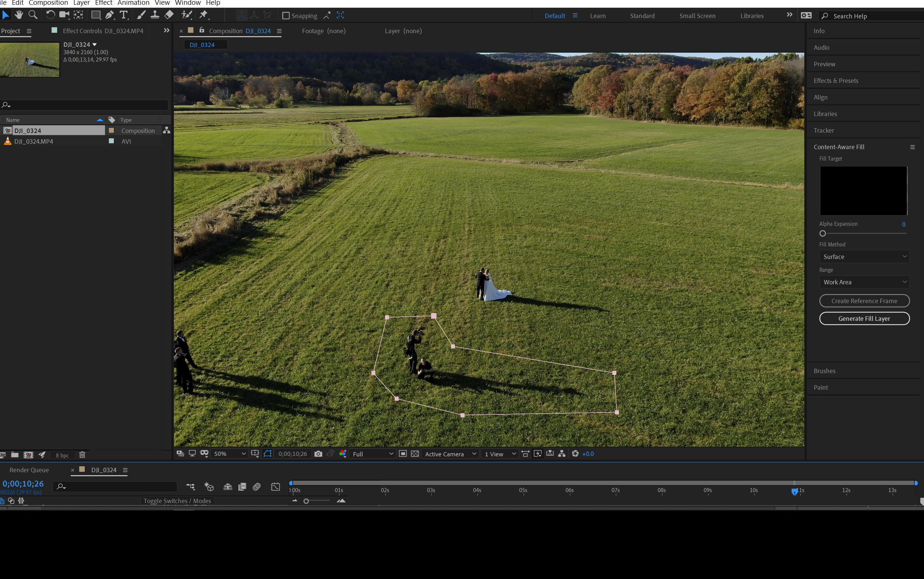Enable Snapping in the toolbar
This screenshot has height=579, width=924.
[x=286, y=15]
